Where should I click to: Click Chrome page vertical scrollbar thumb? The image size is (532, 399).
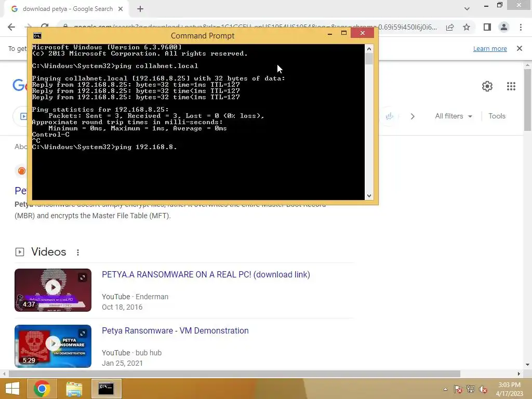click(x=527, y=100)
